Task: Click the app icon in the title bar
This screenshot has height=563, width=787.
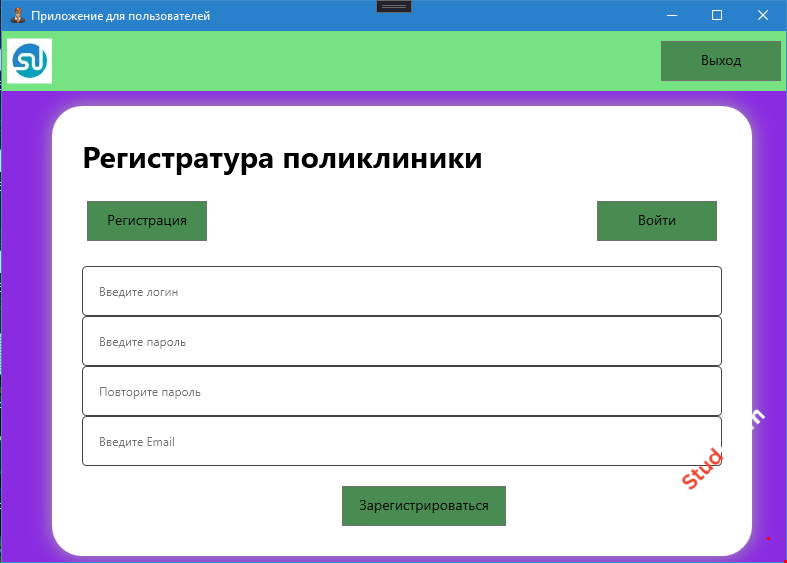Action: coord(18,16)
